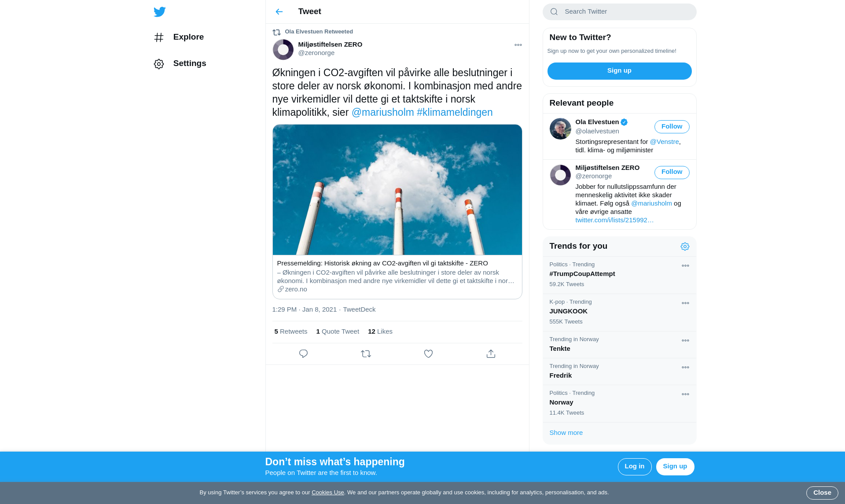Click the Twitter bird logo
This screenshot has height=504, width=845.
click(159, 11)
